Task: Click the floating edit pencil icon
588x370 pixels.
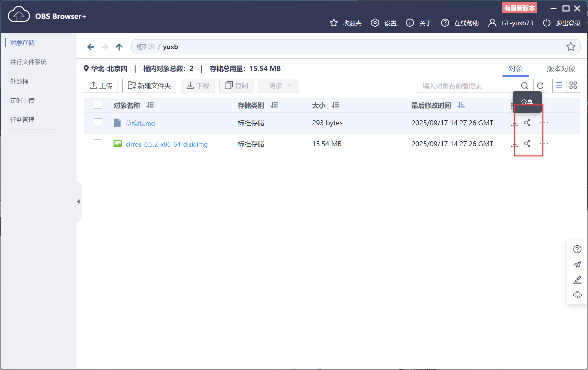Action: pos(577,280)
